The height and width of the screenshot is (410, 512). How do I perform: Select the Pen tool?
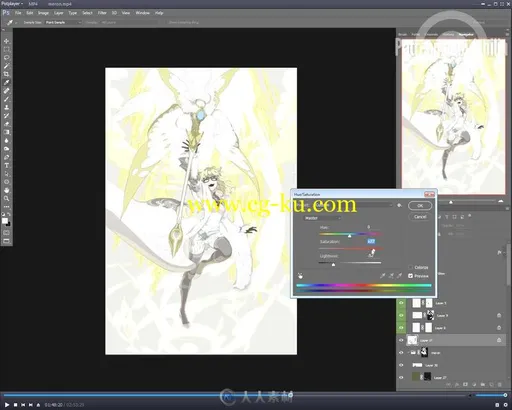pyautogui.click(x=6, y=157)
